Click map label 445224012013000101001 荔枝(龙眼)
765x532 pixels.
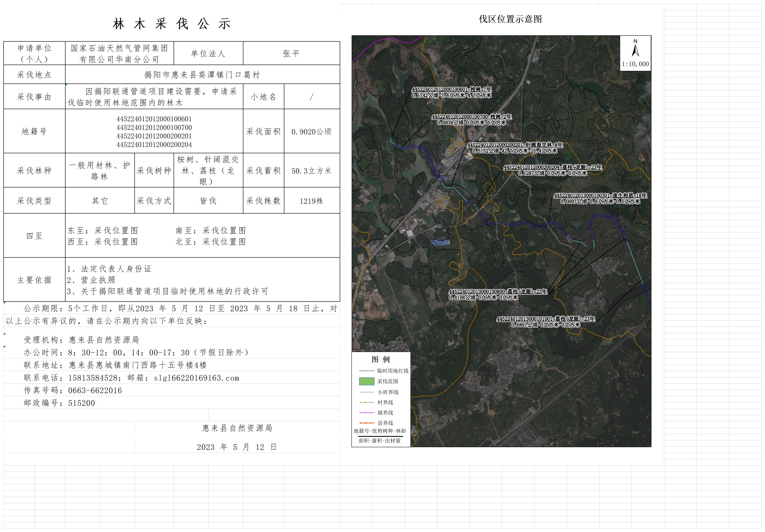545,319
